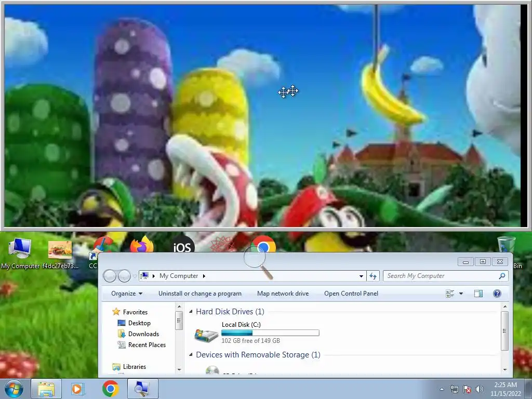Select the CD drive icon at bottom
Screen dimensions: 532x399
(212, 370)
